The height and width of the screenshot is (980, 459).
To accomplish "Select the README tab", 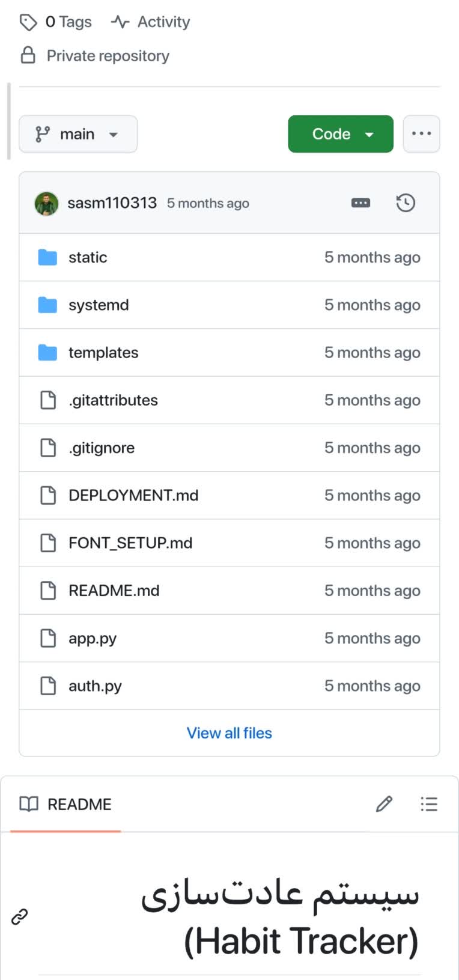I will coord(65,804).
